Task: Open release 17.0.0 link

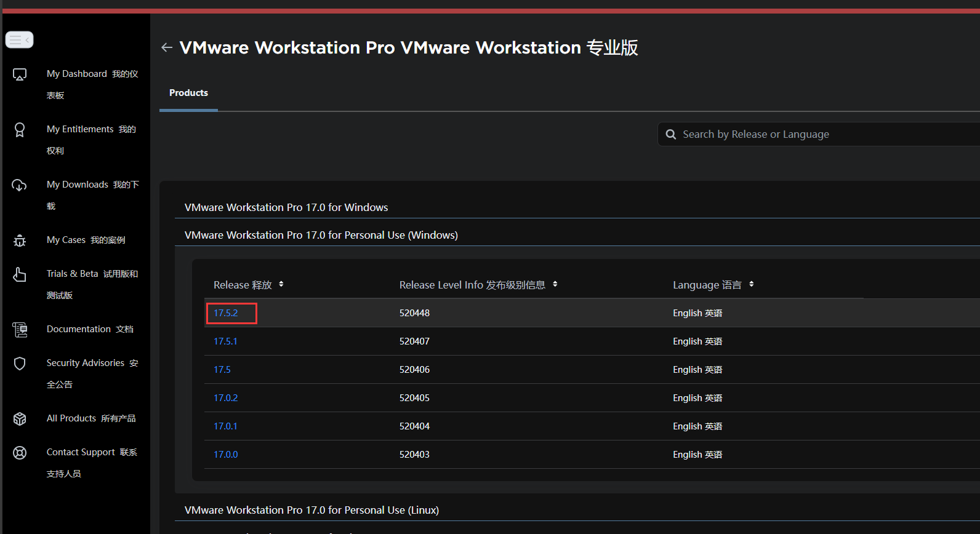Action: pyautogui.click(x=226, y=455)
